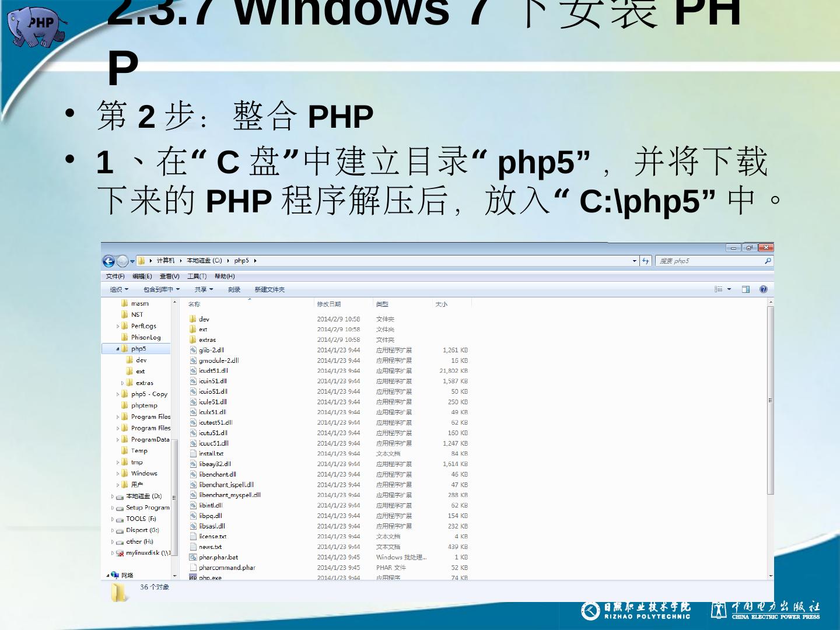
Task: Click the refresh icon beside the address bar
Action: coord(645,261)
